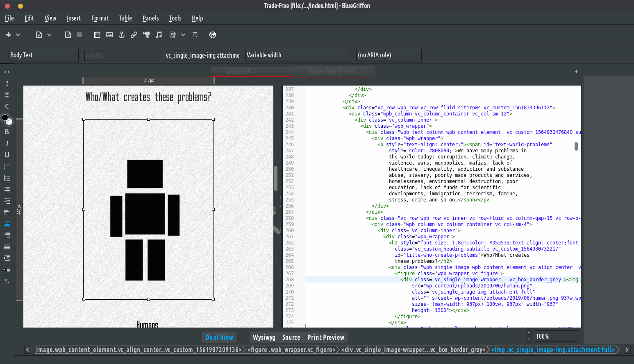634x364 pixels.
Task: Switch to Source view
Action: 291,337
